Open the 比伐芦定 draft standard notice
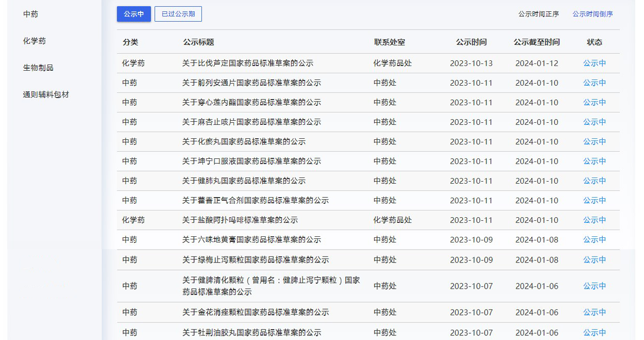This screenshot has width=644, height=340. (x=247, y=63)
